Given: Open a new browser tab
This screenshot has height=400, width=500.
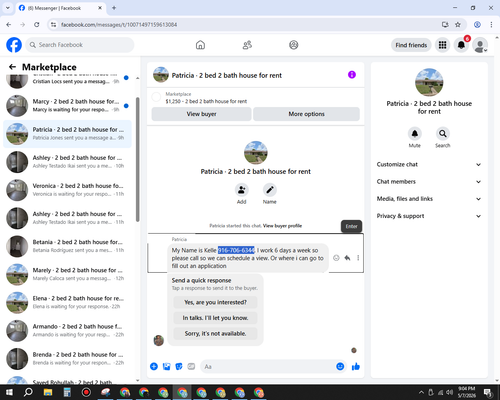Looking at the screenshot, I should [x=114, y=8].
